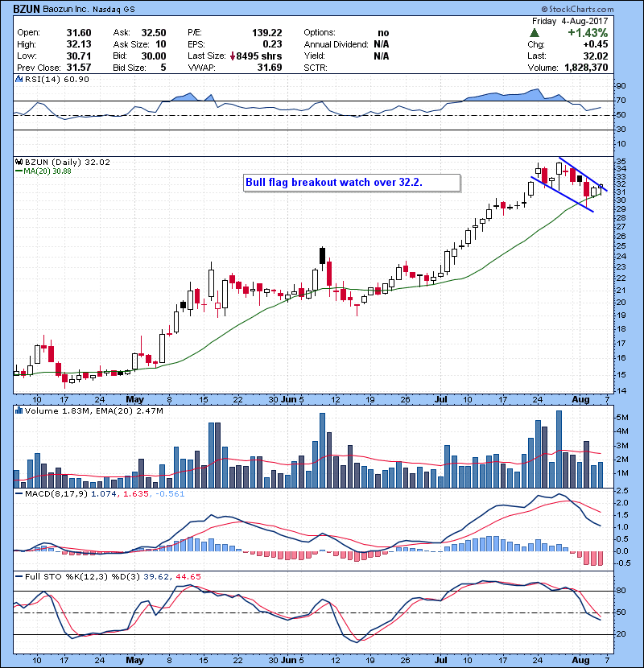Click the Volume 1.83M, EMA(20) 2.47M label

pos(93,411)
